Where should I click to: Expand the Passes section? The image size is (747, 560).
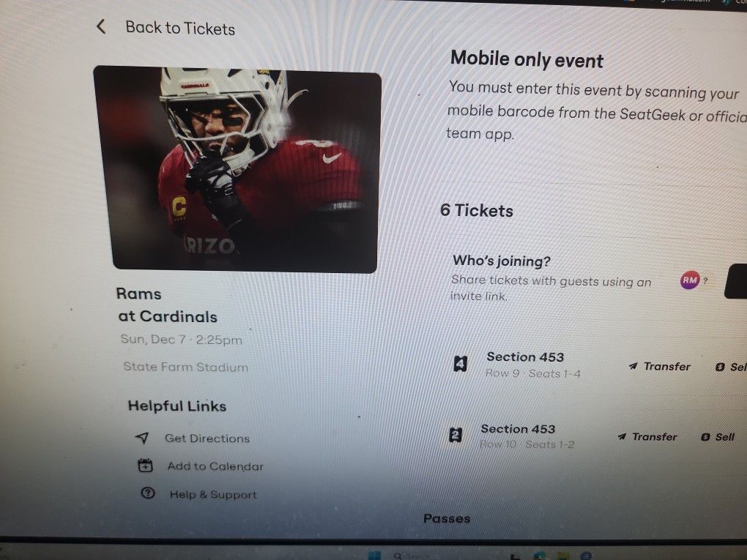coord(446,518)
